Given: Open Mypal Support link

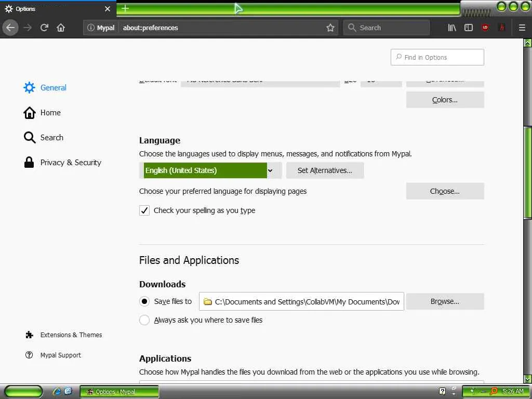Looking at the screenshot, I should (x=54, y=355).
